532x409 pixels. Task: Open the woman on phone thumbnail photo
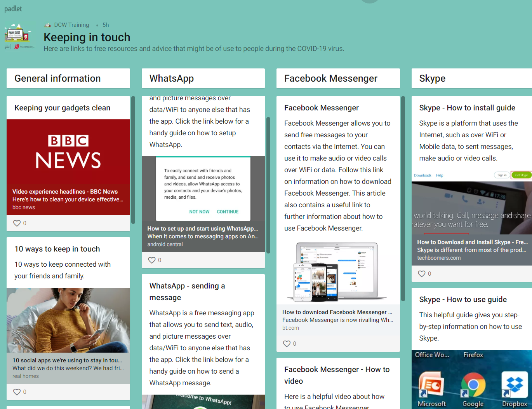tap(68, 320)
